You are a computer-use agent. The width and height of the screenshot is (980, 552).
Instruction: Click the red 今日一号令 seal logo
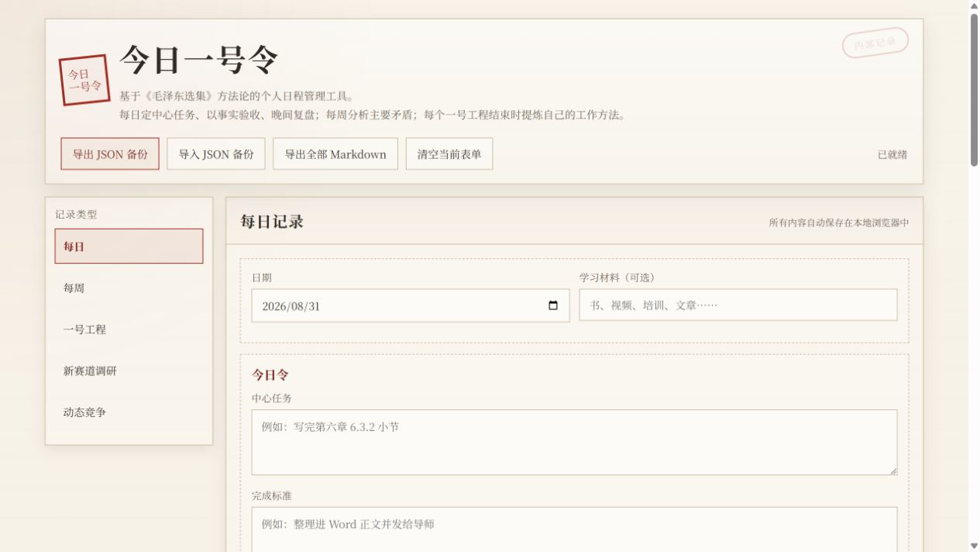pyautogui.click(x=84, y=80)
